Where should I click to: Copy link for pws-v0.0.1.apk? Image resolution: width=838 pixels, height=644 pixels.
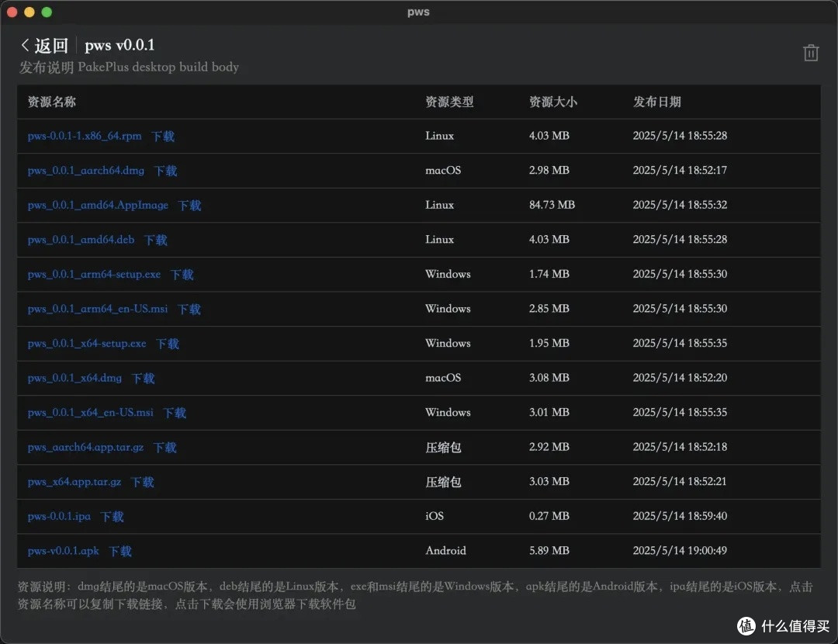click(x=63, y=551)
